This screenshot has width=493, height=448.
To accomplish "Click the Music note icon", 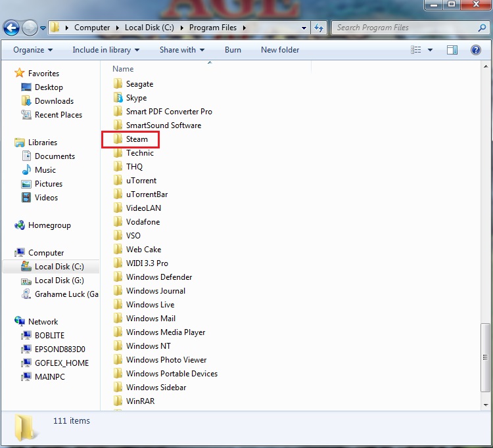I will pyautogui.click(x=26, y=169).
